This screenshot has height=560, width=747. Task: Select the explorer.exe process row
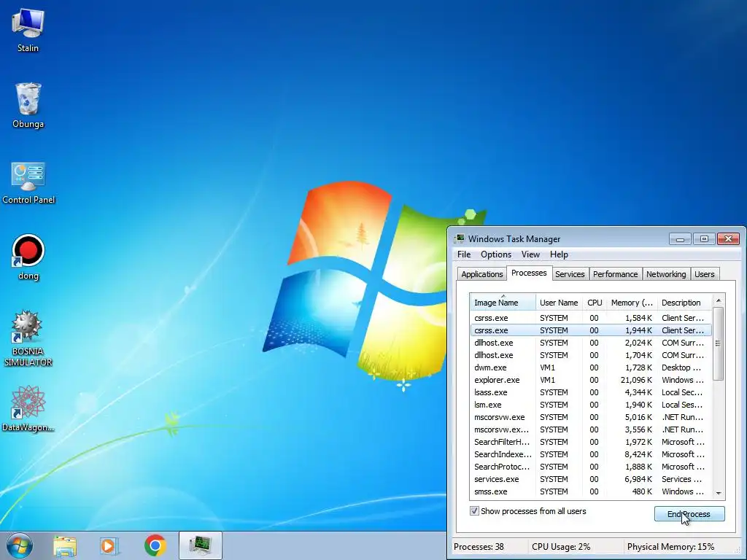click(591, 379)
